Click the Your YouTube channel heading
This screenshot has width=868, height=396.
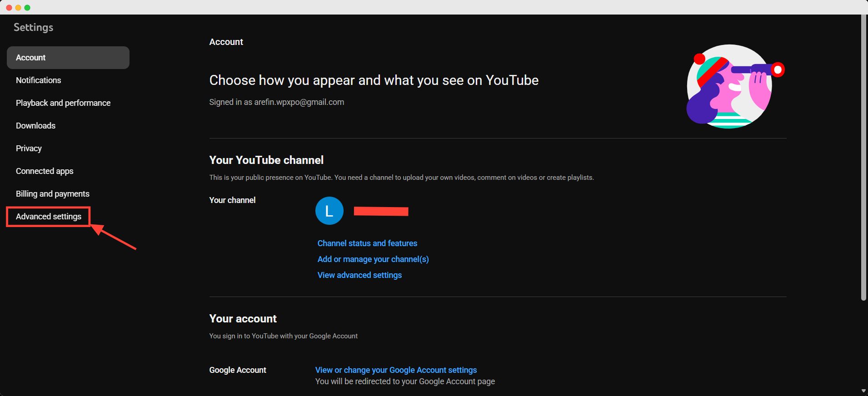click(x=266, y=160)
